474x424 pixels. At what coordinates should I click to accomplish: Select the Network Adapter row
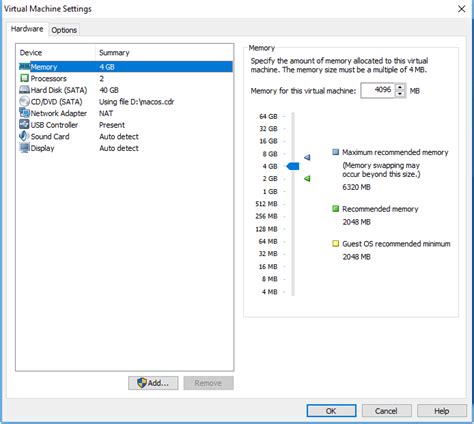click(x=126, y=113)
